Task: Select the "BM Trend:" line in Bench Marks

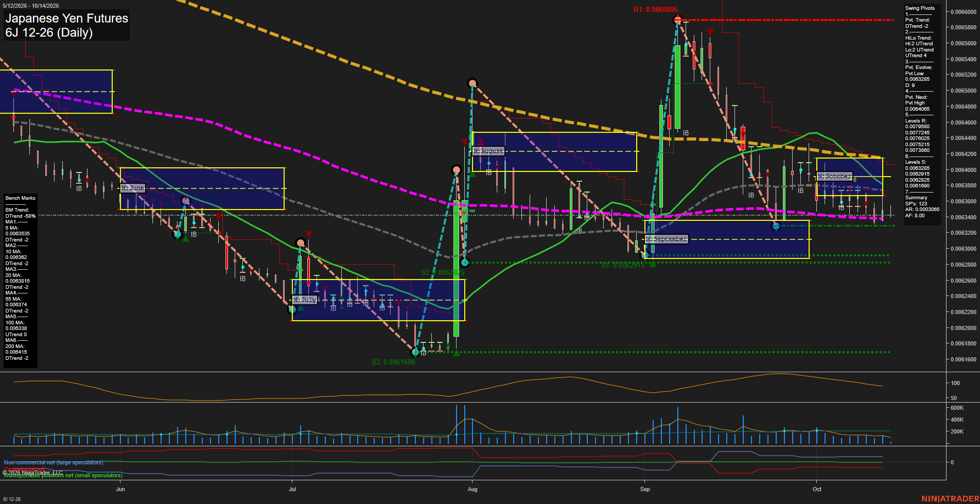Action: pyautogui.click(x=17, y=210)
